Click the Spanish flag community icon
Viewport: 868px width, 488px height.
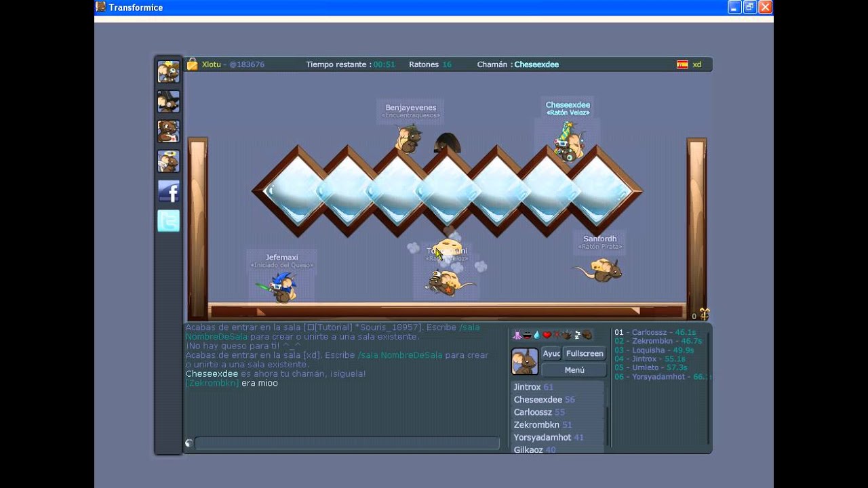[x=682, y=64]
